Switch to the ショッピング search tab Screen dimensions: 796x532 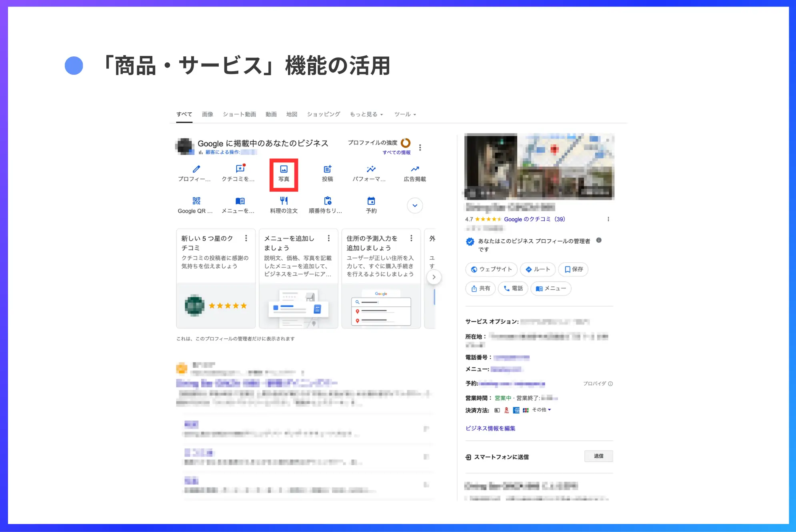coord(323,114)
